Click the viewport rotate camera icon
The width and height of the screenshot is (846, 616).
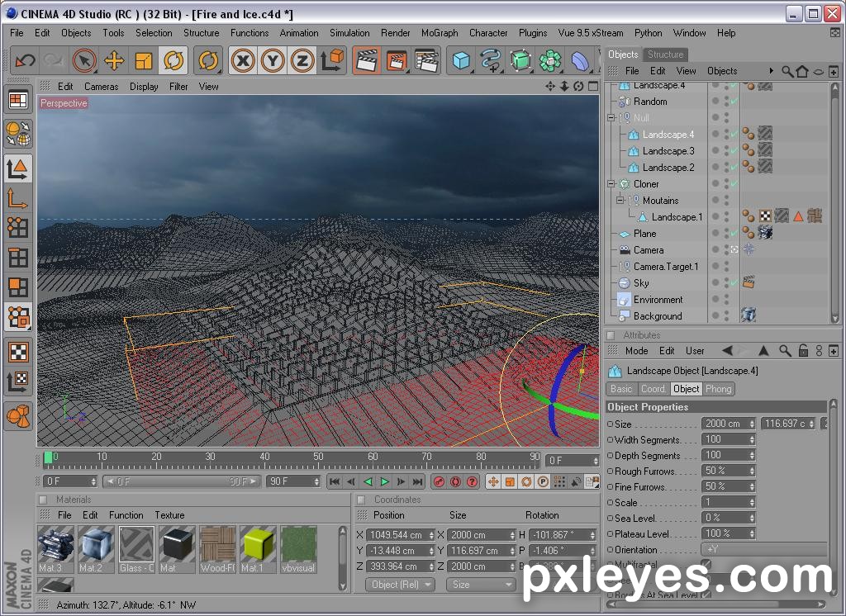[578, 87]
